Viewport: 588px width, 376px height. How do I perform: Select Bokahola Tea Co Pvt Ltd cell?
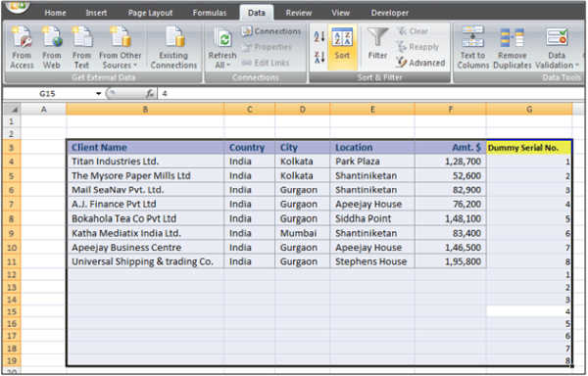pos(145,218)
